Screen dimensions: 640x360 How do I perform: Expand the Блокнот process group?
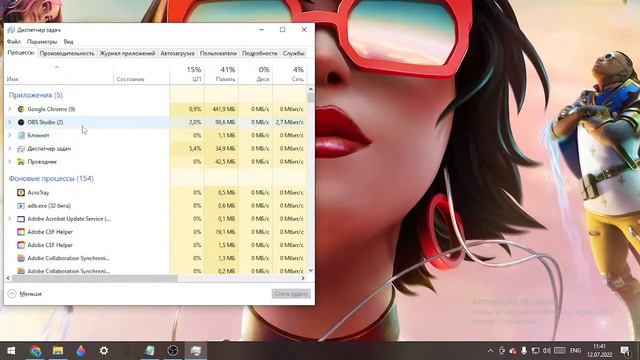coord(9,135)
